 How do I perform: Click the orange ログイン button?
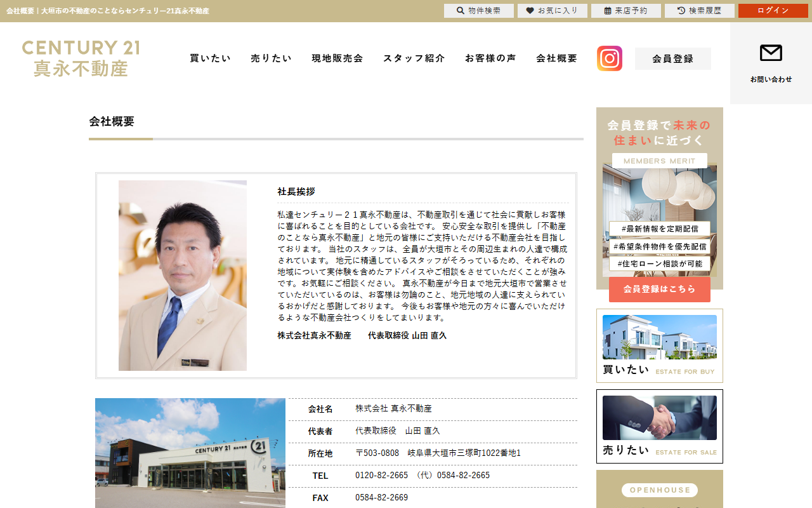tap(773, 11)
